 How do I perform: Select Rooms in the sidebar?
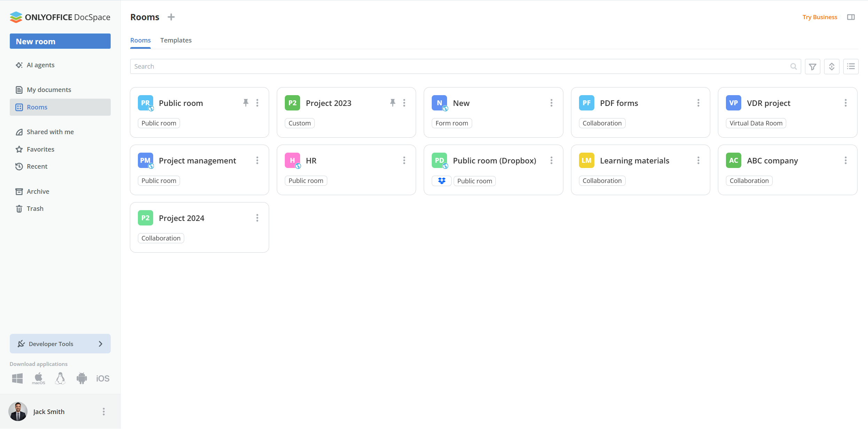[x=60, y=107]
